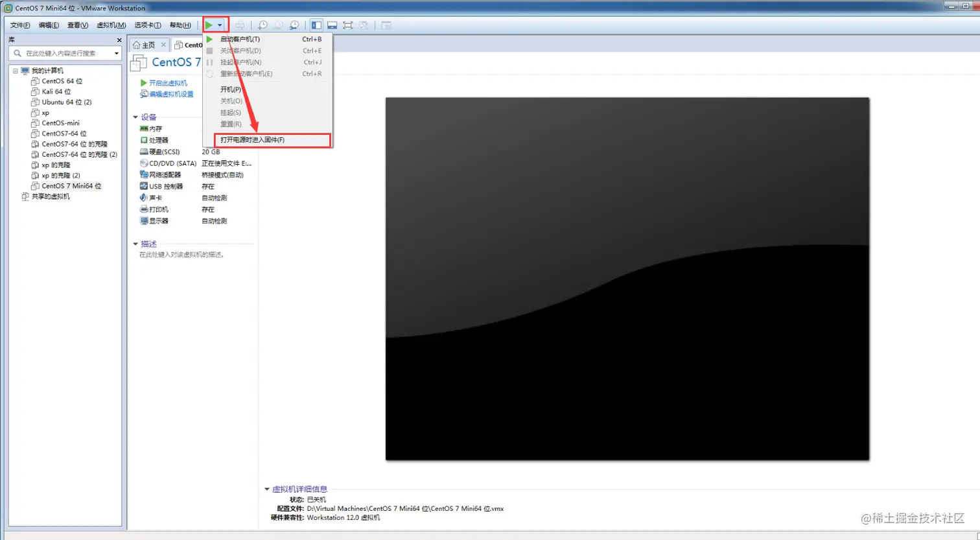Click the virtual machine screen preview

click(x=627, y=279)
